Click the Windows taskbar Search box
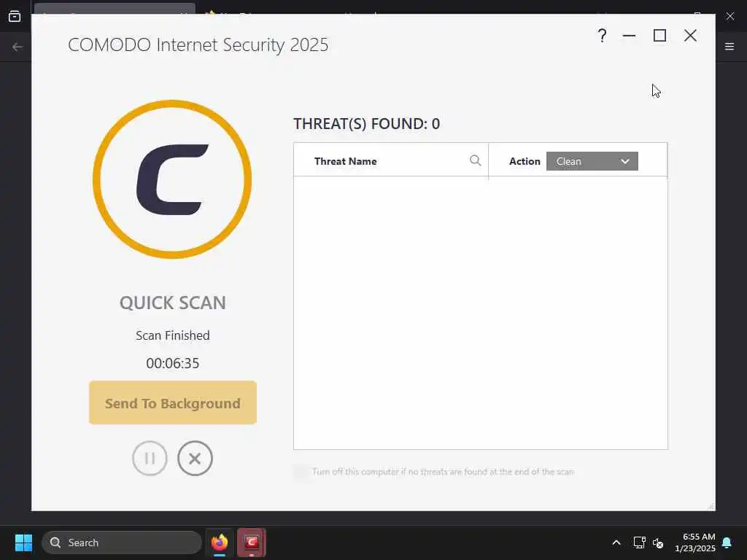Screen dimensions: 747x560 (122, 542)
